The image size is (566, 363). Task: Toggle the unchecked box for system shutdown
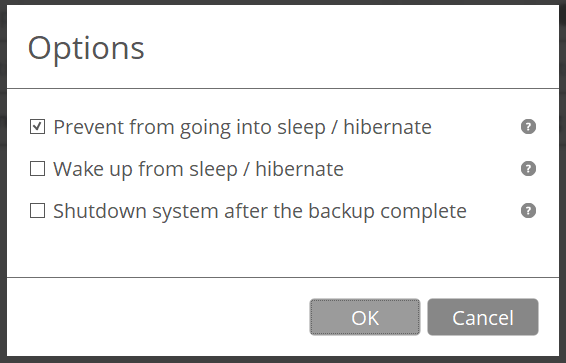click(x=38, y=211)
